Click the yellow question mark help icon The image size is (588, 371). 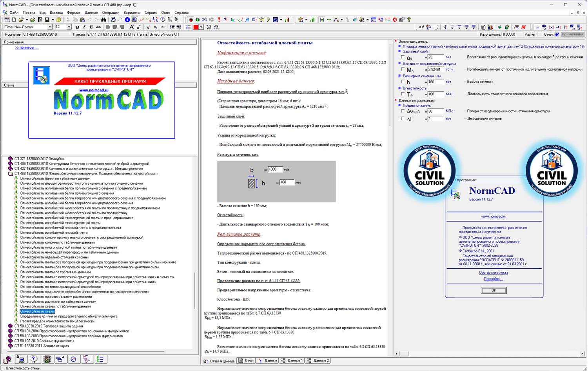[x=409, y=20]
